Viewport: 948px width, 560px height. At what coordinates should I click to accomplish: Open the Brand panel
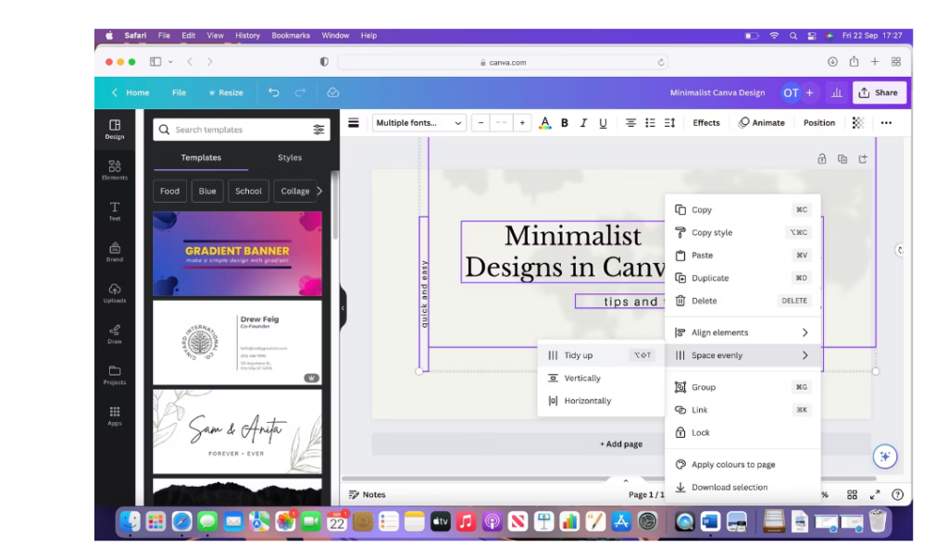[x=114, y=252]
